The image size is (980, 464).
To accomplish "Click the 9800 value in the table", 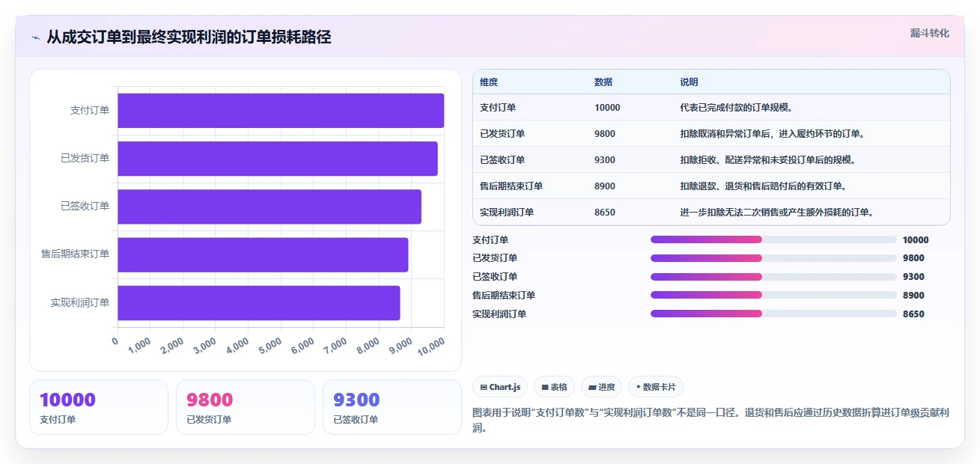I will (605, 133).
